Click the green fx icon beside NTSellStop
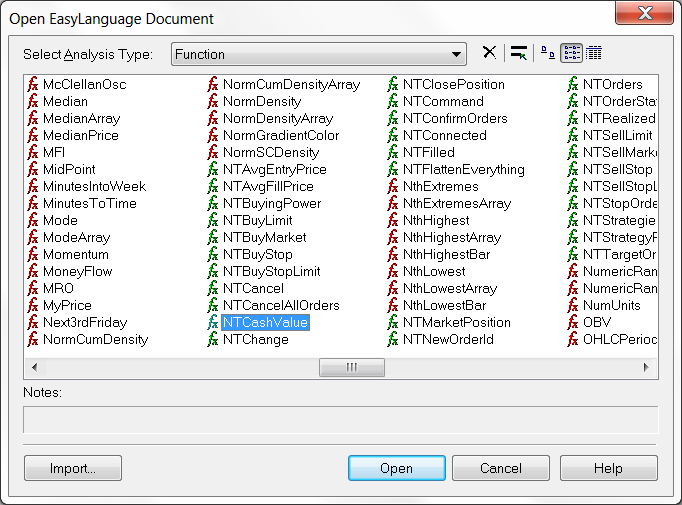Screen dimensions: 682x505 pyautogui.click(x=573, y=169)
